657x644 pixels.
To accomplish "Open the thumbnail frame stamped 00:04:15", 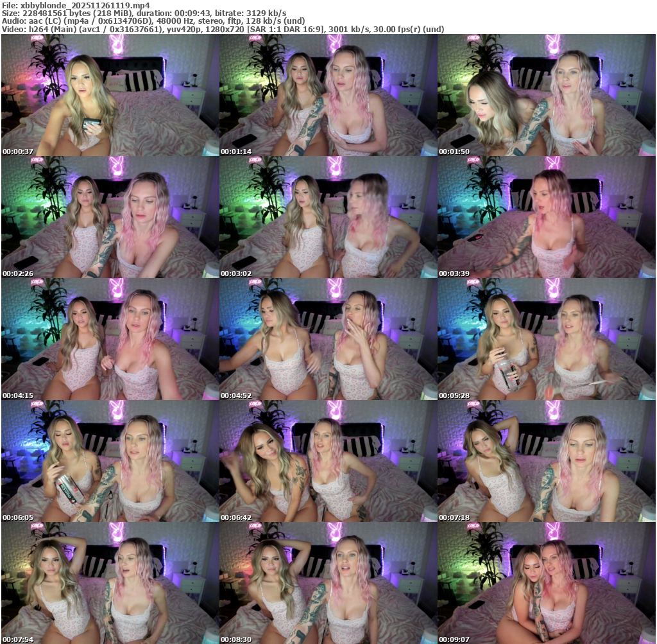I will tap(110, 339).
